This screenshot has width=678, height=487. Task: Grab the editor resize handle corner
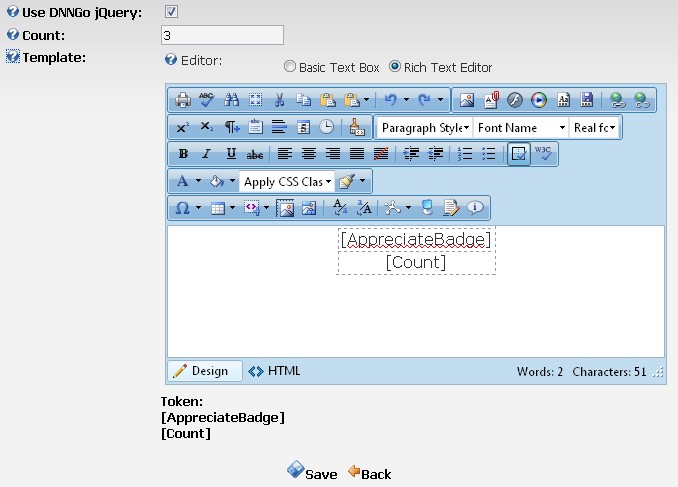click(x=658, y=372)
